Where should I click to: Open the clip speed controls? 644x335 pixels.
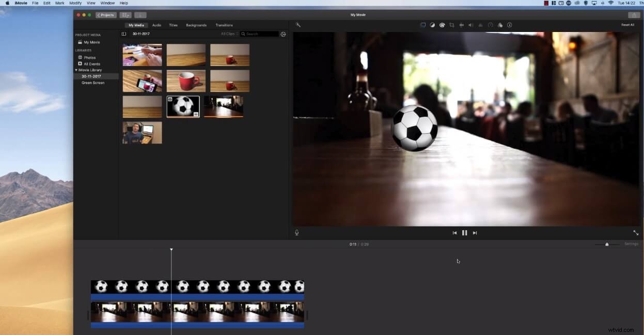(491, 25)
